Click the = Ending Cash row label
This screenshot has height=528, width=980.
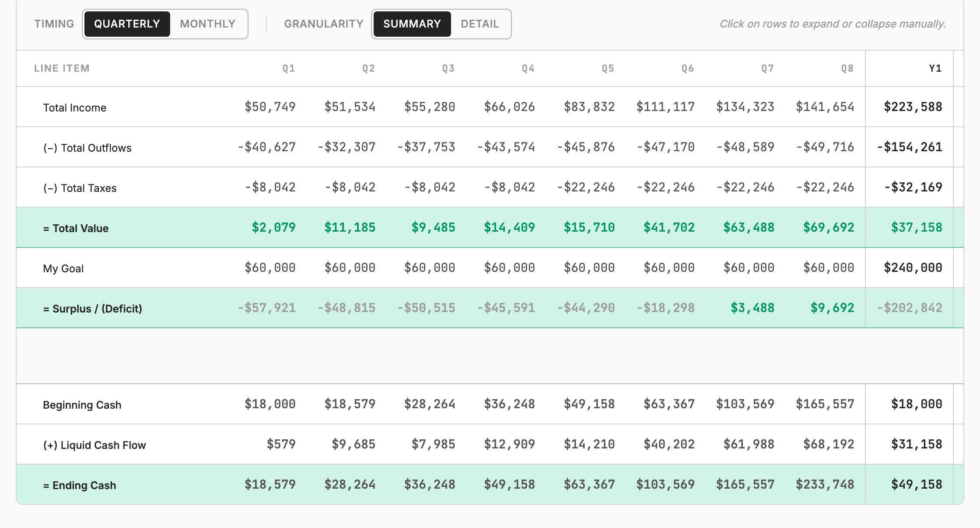80,485
